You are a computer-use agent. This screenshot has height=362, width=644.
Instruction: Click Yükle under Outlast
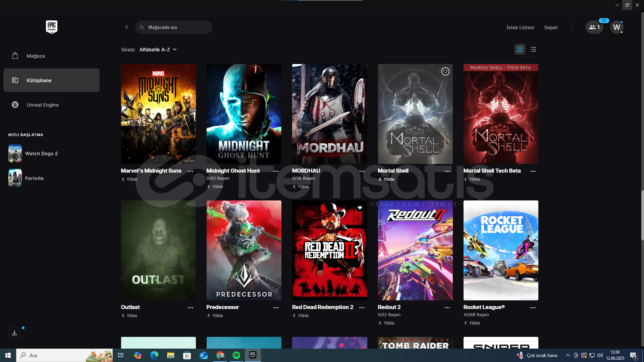[x=129, y=316]
